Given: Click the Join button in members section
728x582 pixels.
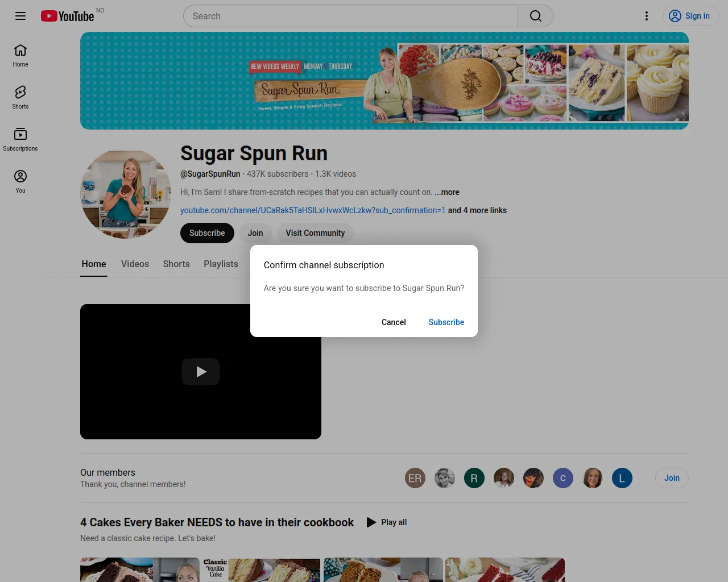Looking at the screenshot, I should tap(671, 478).
